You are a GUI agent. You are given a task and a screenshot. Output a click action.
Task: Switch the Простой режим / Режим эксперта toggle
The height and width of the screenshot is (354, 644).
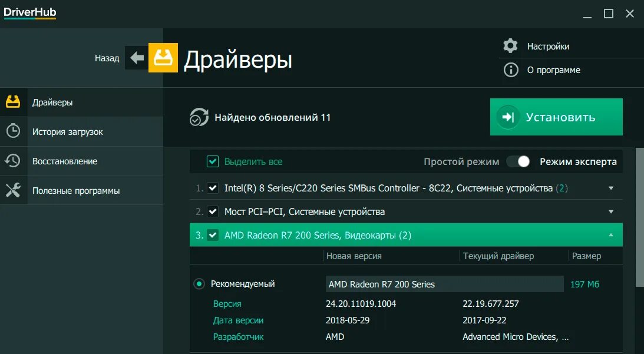pyautogui.click(x=517, y=161)
